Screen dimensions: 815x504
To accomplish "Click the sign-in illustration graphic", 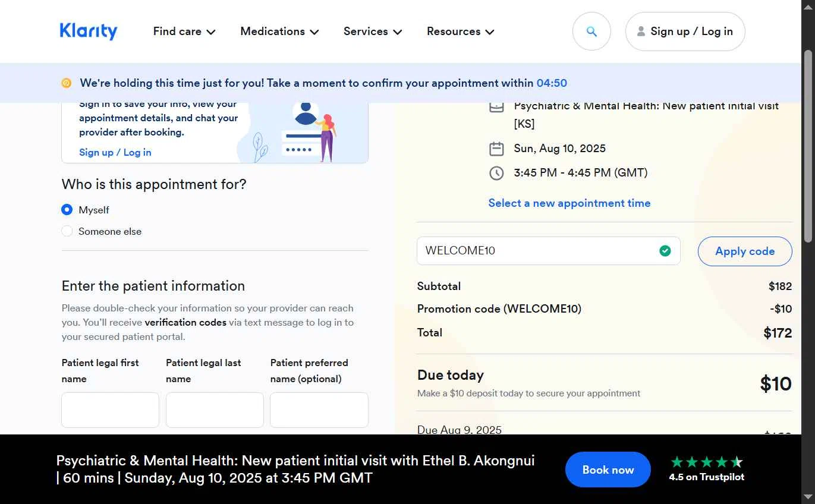I will [x=302, y=133].
